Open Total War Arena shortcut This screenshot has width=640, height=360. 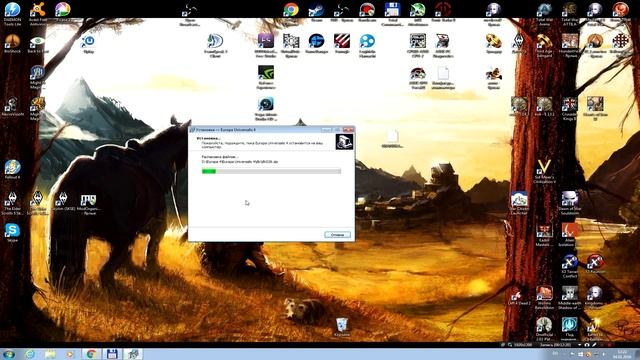544,13
